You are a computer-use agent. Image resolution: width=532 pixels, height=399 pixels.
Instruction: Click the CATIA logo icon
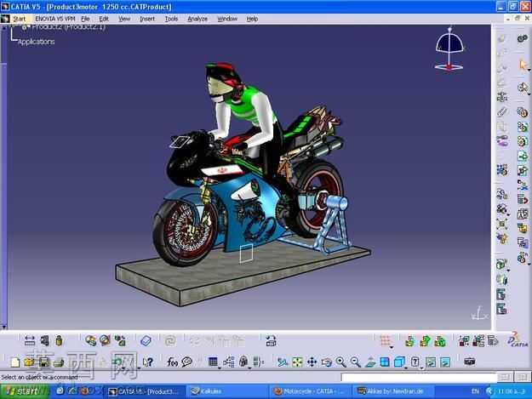click(518, 340)
